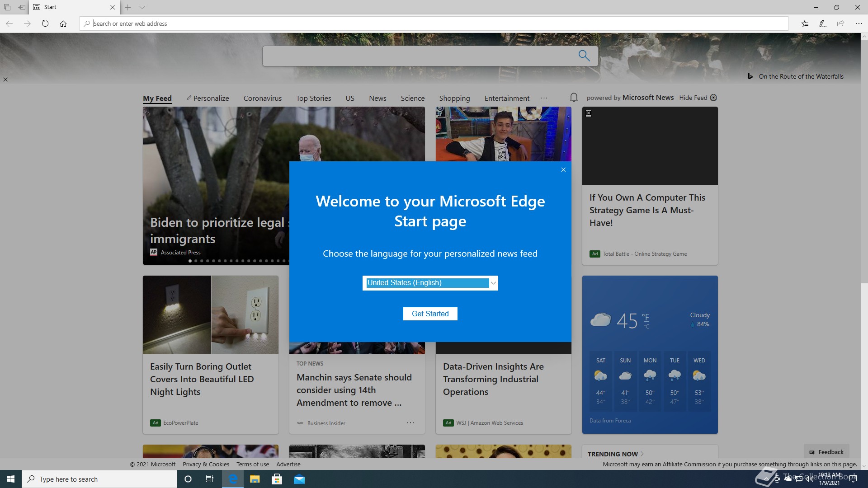
Task: Close the welcome dialog with X
Action: [563, 170]
